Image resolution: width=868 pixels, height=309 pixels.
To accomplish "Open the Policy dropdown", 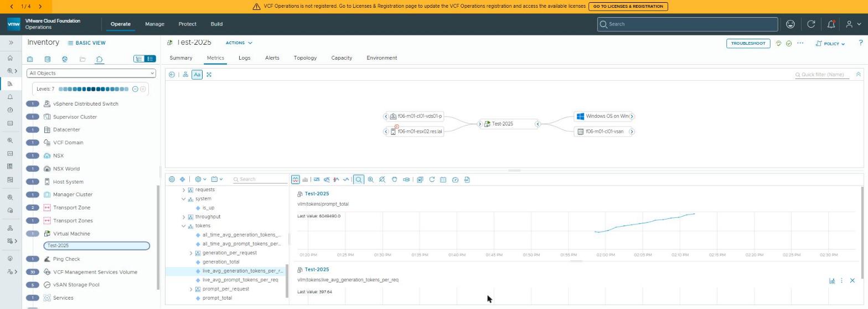I will (x=830, y=44).
